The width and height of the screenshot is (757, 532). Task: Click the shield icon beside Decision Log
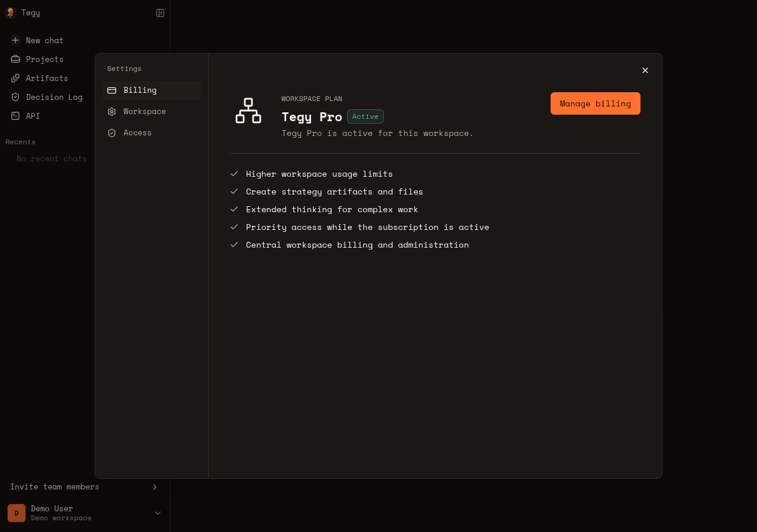(15, 97)
